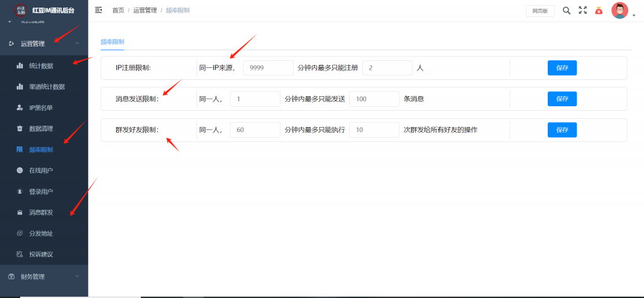Screen dimensions: 644x298
Task: Click the 红豆IM通讯后台 title text
Action: [53, 10]
